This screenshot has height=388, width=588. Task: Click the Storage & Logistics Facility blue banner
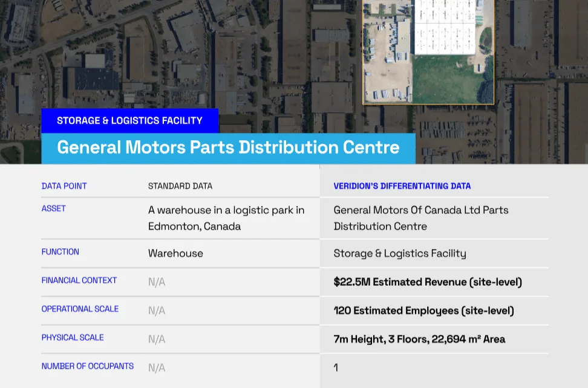click(129, 121)
